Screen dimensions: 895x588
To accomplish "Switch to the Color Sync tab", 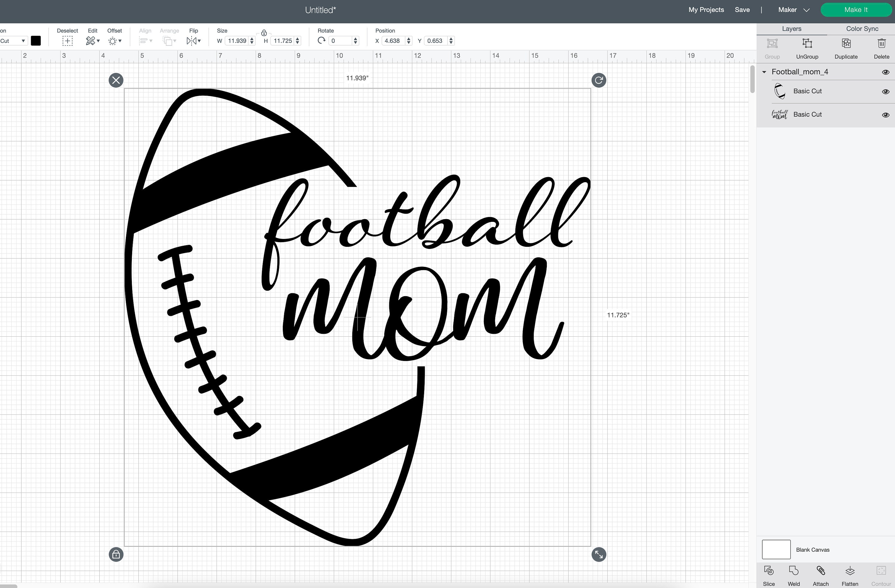I will (862, 29).
